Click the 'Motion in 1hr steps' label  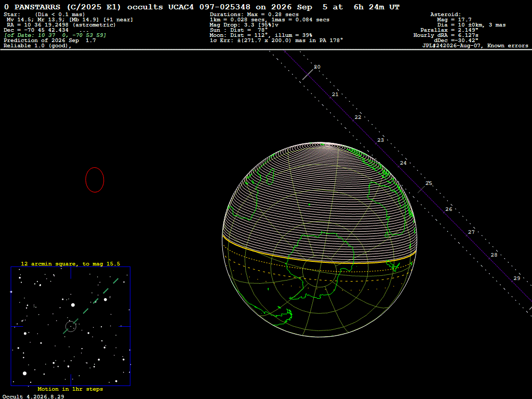click(70, 389)
